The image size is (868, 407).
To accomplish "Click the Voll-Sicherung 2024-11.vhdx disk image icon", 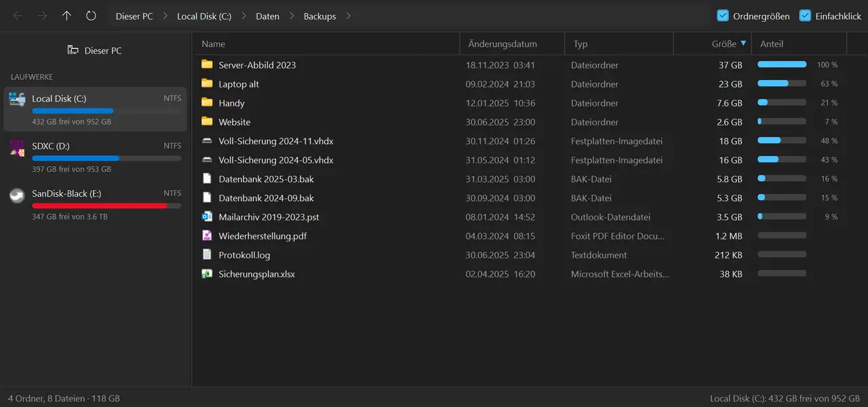I will (207, 141).
